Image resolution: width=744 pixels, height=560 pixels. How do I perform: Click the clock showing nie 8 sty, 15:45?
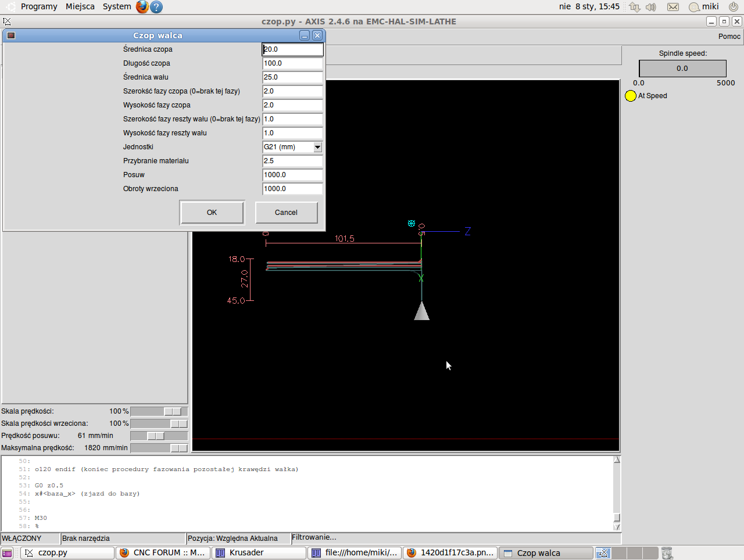589,7
